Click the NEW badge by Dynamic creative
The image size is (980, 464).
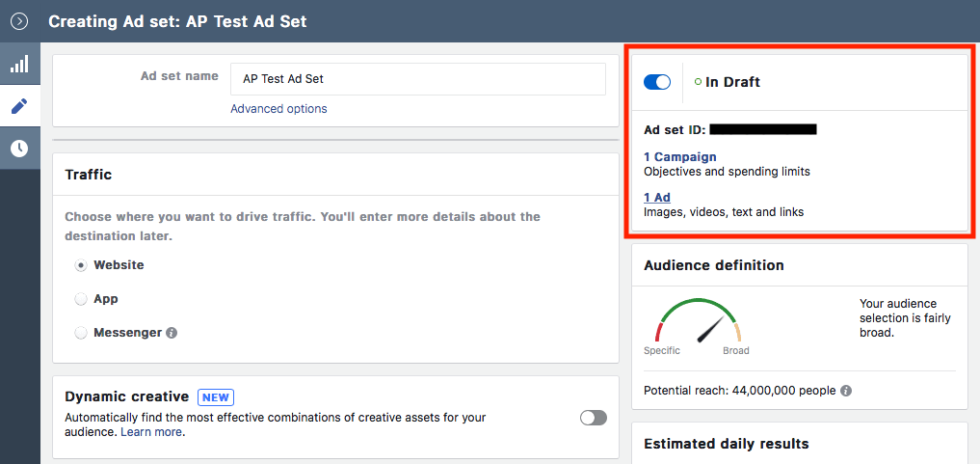pyautogui.click(x=216, y=396)
